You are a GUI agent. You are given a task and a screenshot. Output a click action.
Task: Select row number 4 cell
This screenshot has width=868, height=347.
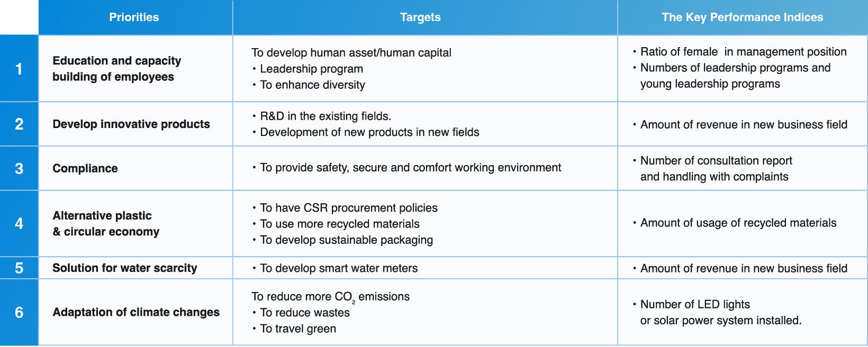coord(19,224)
